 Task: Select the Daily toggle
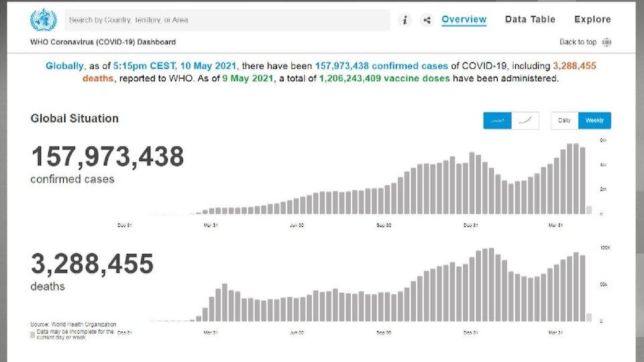(x=564, y=120)
